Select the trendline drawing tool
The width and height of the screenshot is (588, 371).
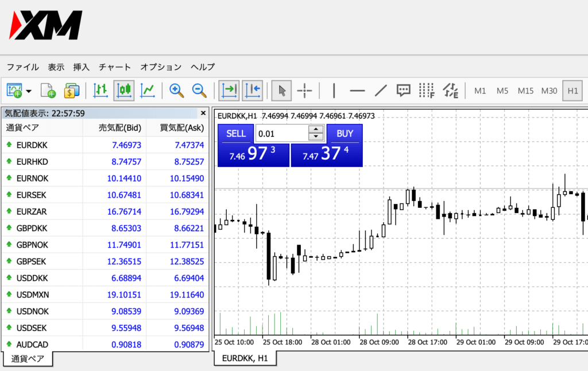(380, 90)
